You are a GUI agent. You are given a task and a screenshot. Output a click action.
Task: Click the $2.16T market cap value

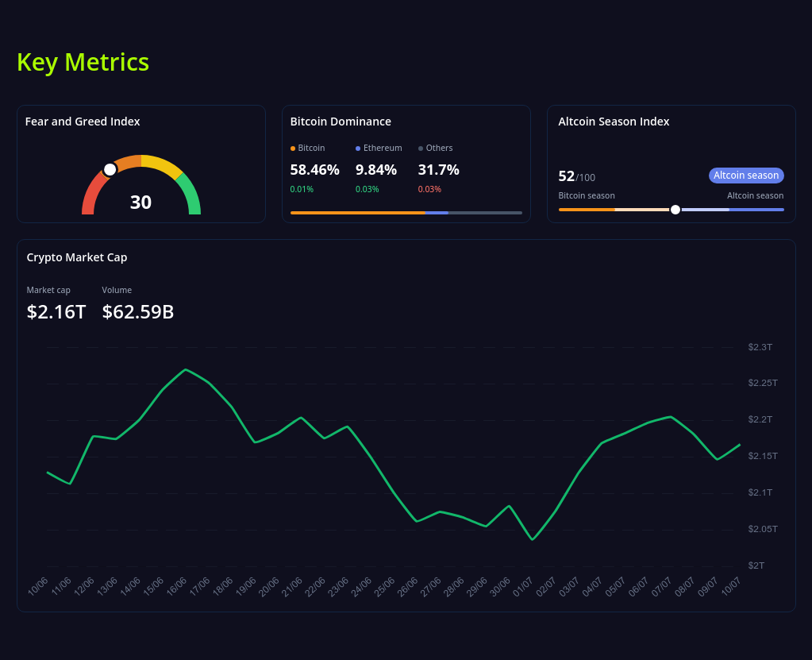pyautogui.click(x=56, y=312)
